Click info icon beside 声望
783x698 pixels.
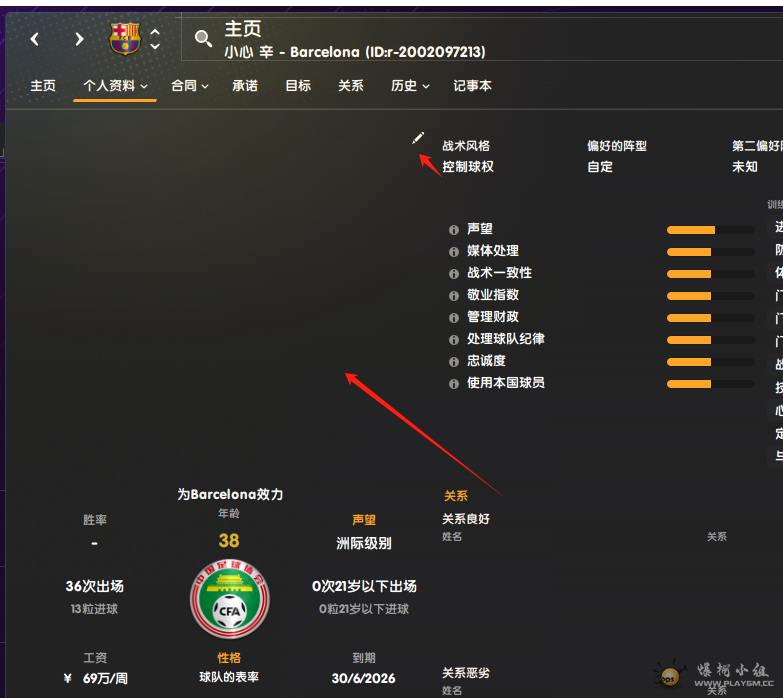coord(453,230)
